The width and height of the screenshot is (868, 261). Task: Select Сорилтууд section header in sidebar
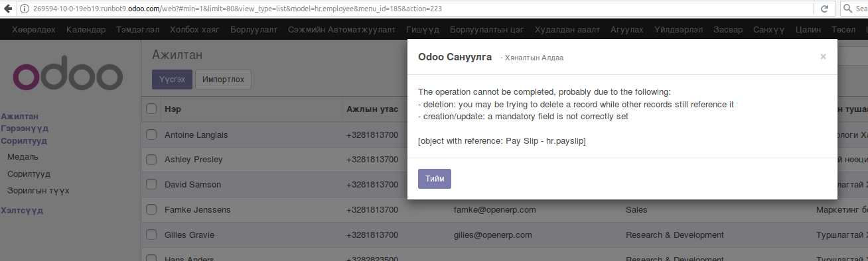point(24,141)
